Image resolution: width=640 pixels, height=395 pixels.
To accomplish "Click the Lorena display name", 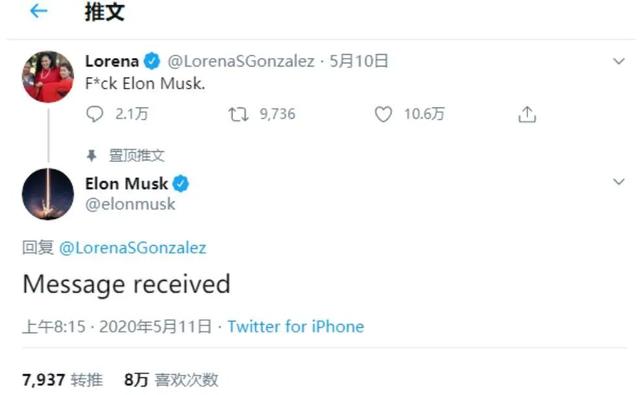I will pos(112,61).
